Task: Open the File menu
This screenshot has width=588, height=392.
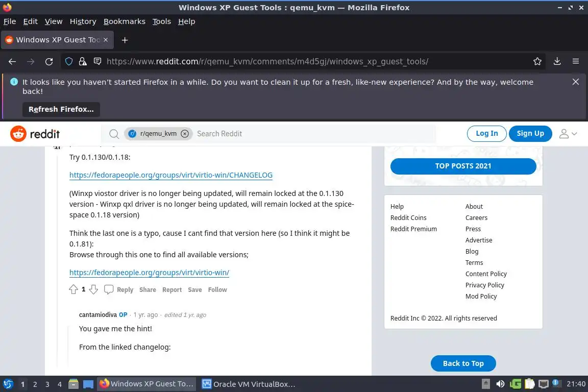Action: coord(10,21)
